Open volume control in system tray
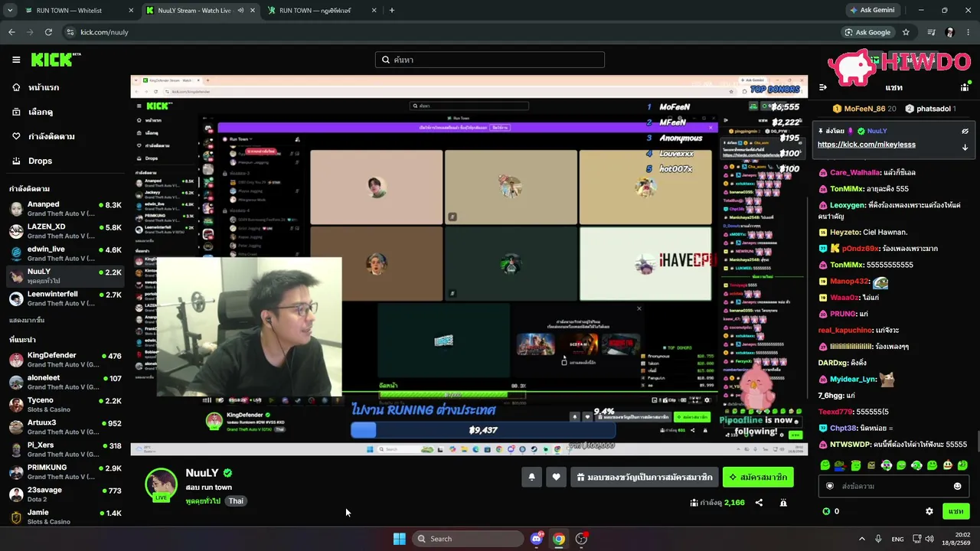The width and height of the screenshot is (980, 551). [x=930, y=539]
